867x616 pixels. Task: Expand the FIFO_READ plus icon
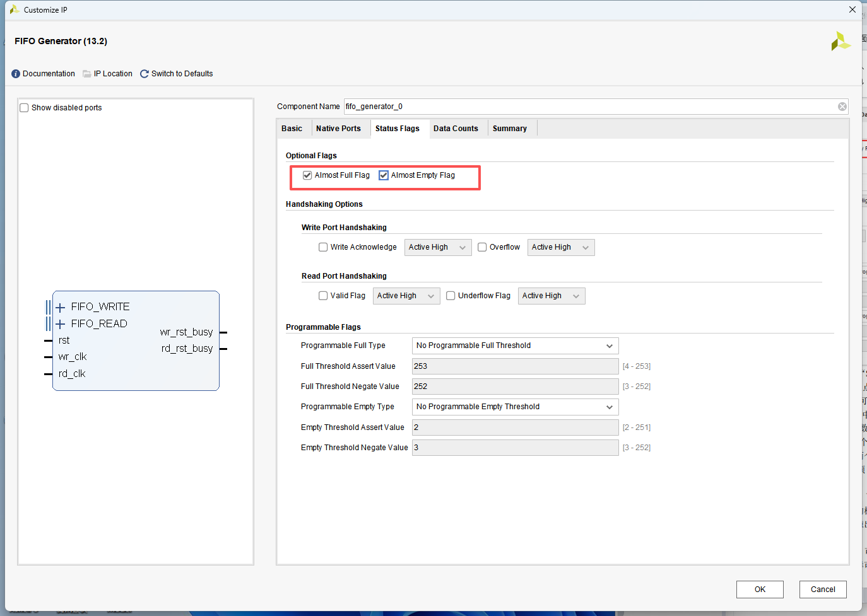tap(61, 324)
